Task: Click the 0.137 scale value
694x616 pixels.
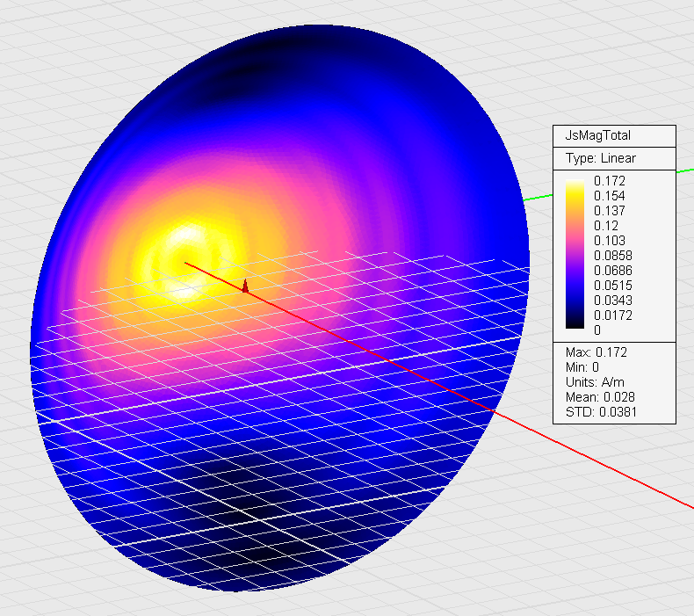Action: 609,210
